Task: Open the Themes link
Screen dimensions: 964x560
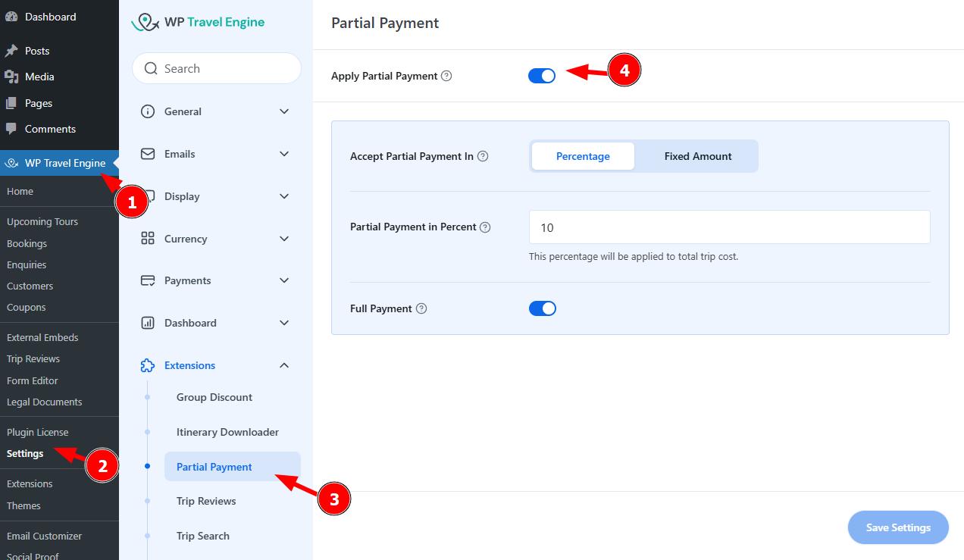Action: point(23,505)
